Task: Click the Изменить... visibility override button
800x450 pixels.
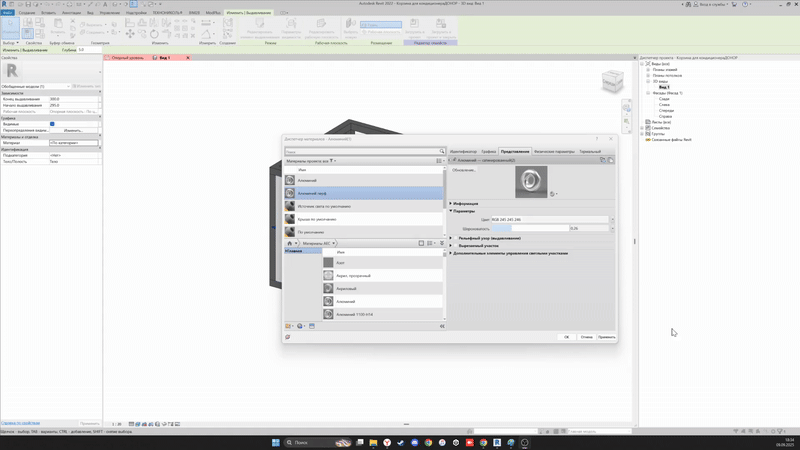Action: click(73, 131)
